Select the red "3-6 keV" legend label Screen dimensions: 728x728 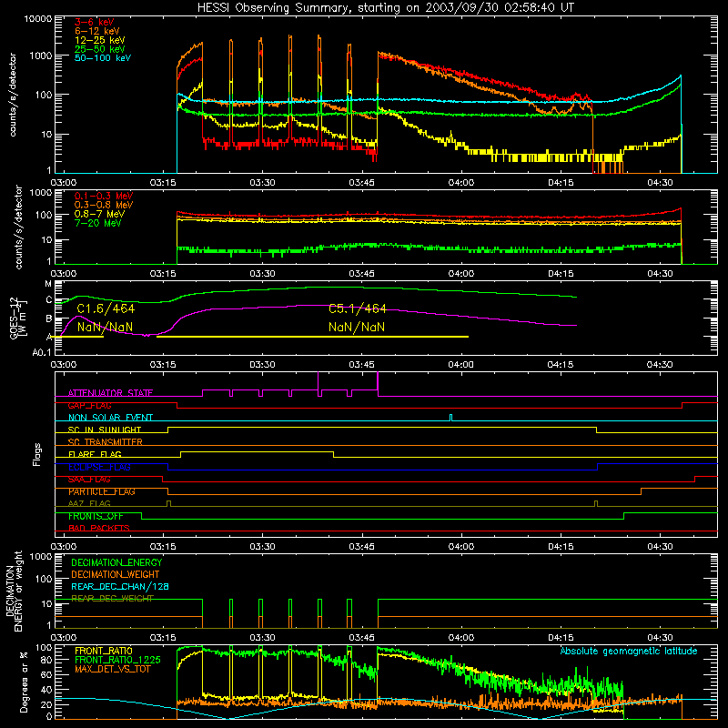(95, 22)
